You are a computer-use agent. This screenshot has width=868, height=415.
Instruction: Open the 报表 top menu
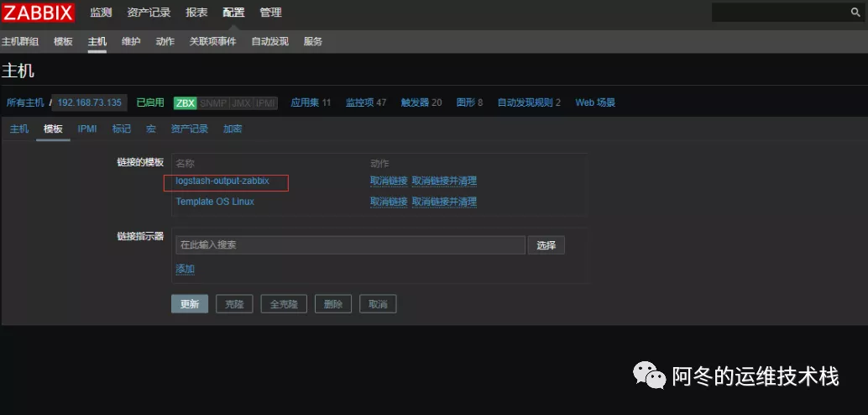click(196, 13)
